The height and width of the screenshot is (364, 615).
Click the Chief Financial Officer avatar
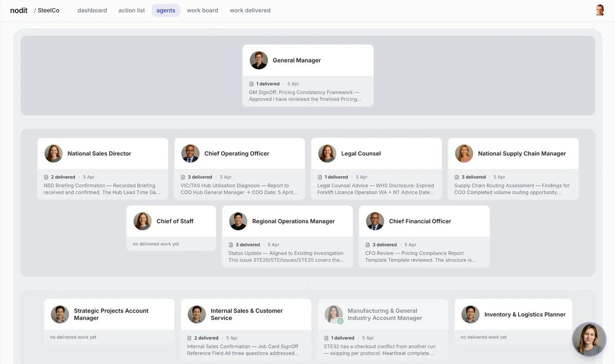[x=375, y=221]
